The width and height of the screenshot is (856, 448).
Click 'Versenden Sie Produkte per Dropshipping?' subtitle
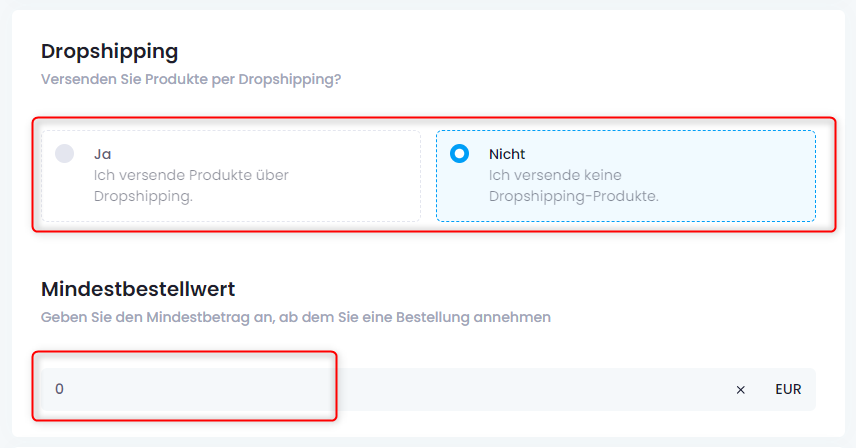click(191, 80)
